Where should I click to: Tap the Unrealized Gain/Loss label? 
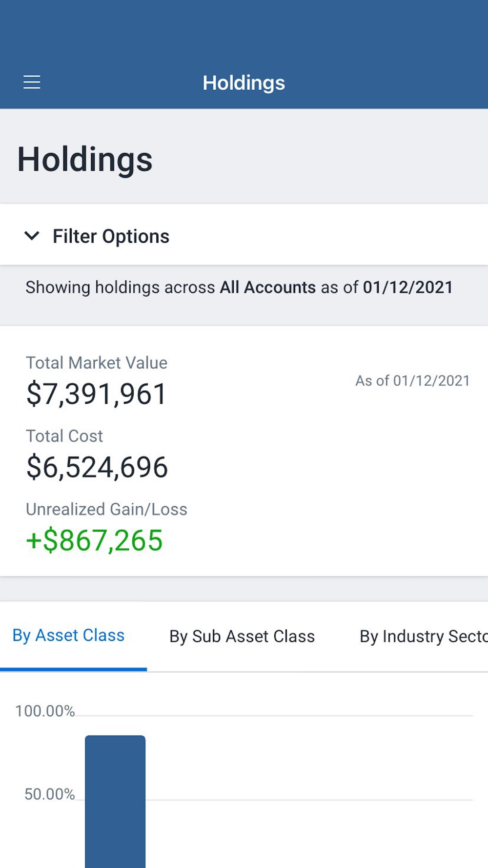106,509
